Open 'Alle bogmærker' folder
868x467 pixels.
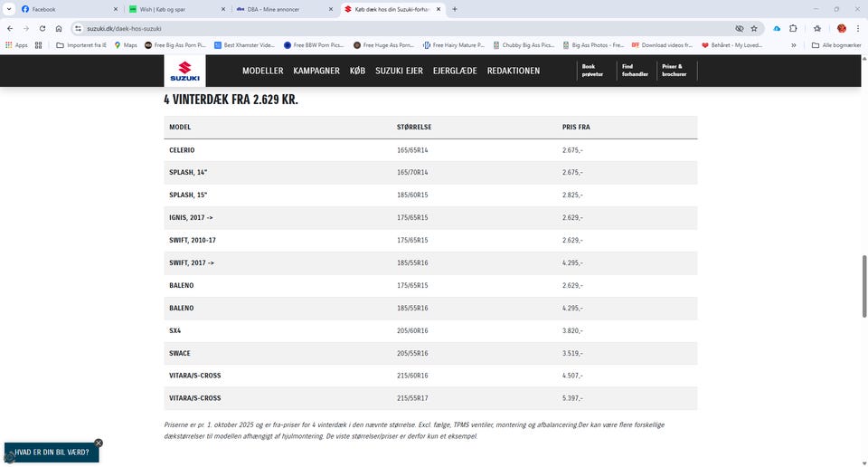click(835, 45)
